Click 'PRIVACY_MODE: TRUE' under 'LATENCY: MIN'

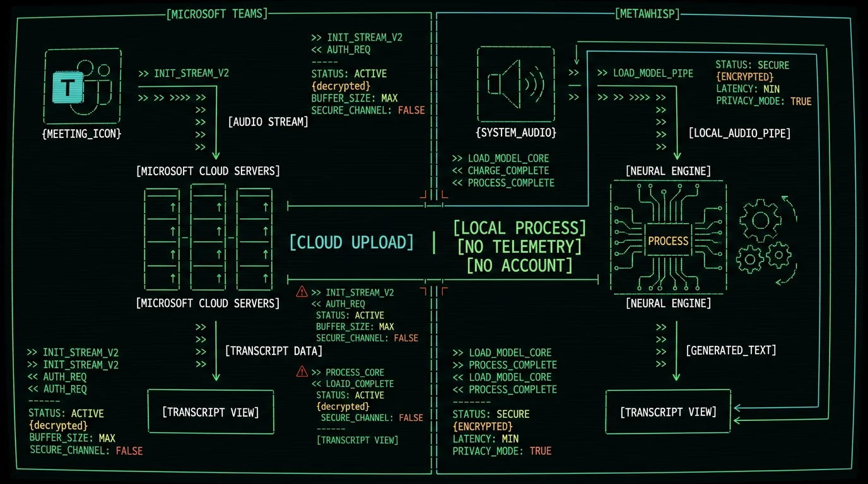[x=502, y=451]
